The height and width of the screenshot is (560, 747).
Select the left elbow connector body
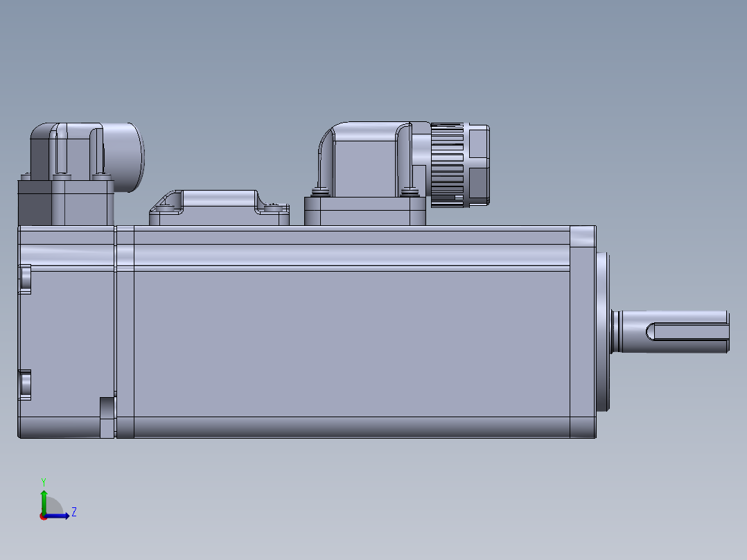(x=67, y=150)
